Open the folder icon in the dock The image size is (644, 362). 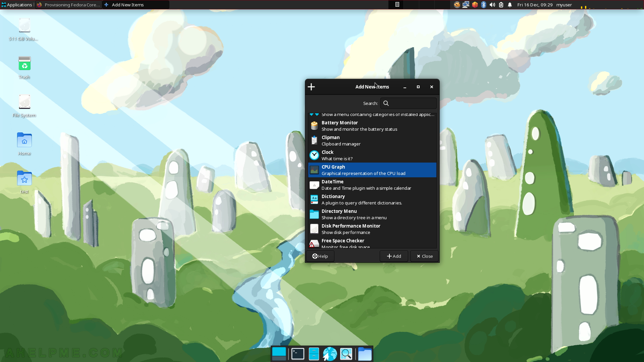[x=365, y=354]
